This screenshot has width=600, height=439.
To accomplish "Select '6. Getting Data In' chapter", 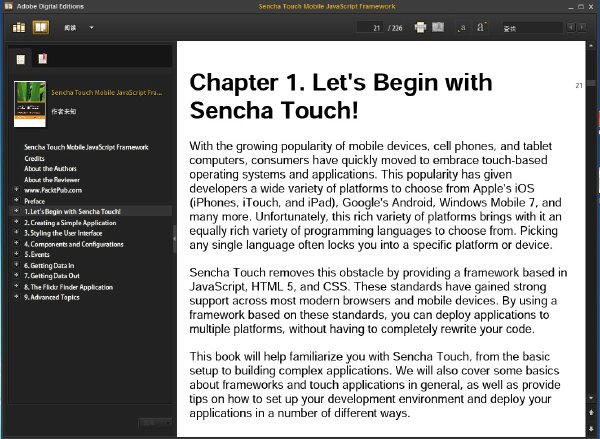I will (x=49, y=266).
